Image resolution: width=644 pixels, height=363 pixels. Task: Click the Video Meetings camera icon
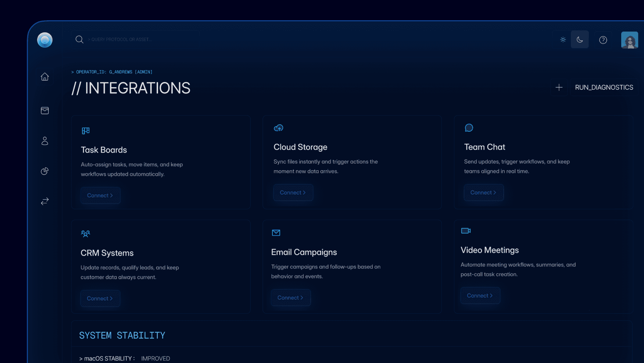coord(466,231)
